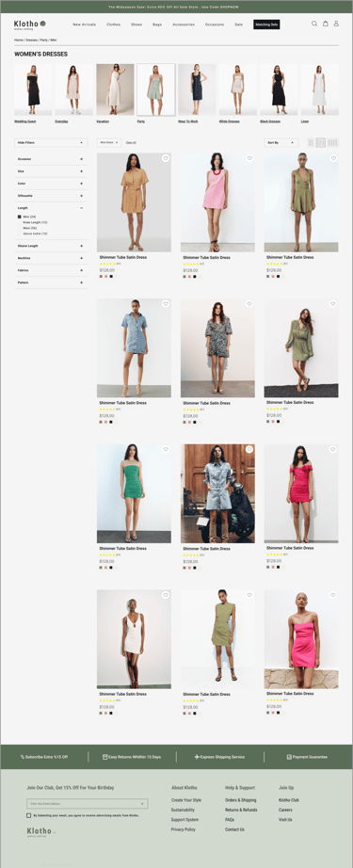Open the Sort By dropdown

tap(281, 143)
